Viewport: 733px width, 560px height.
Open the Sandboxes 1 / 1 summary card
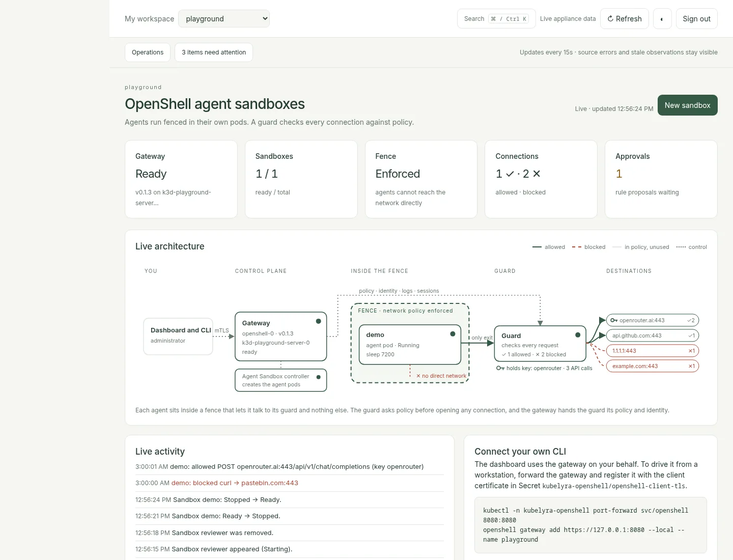301,179
